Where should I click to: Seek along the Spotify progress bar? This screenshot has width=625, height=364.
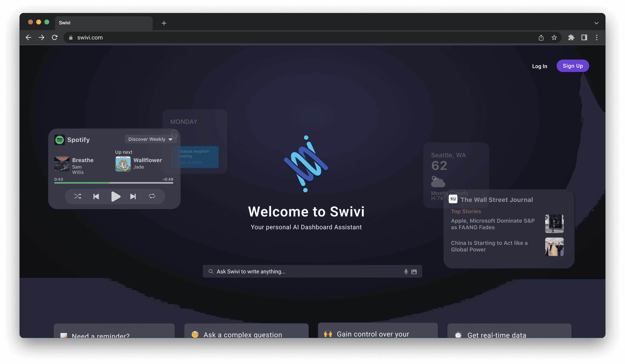[114, 183]
